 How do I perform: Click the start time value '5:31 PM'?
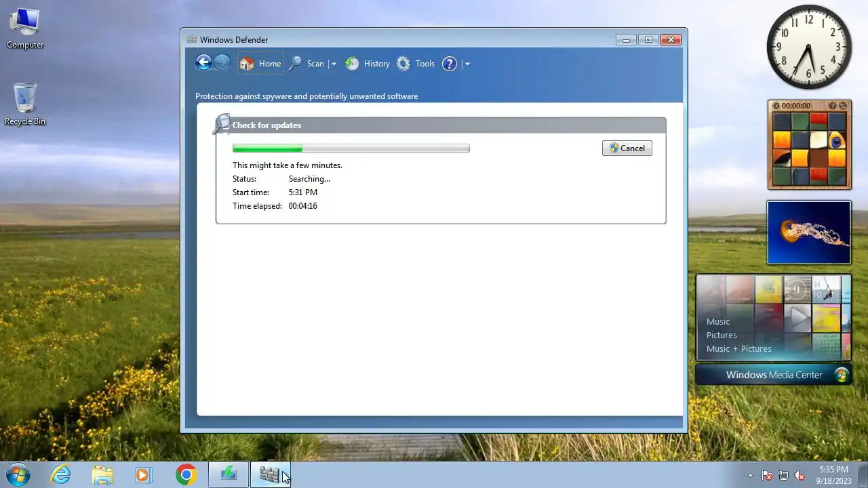tap(303, 192)
